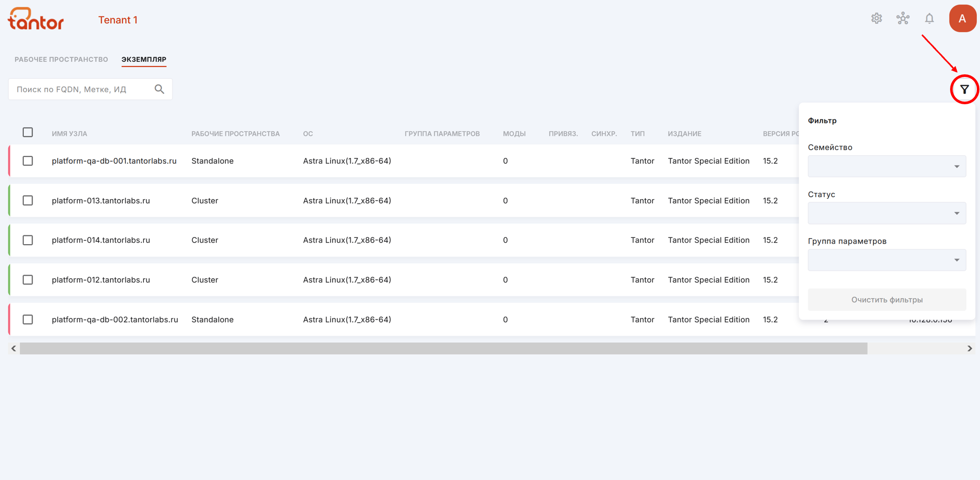This screenshot has width=980, height=480.
Task: Click the horizontal scrollbar thumb
Action: coord(444,348)
